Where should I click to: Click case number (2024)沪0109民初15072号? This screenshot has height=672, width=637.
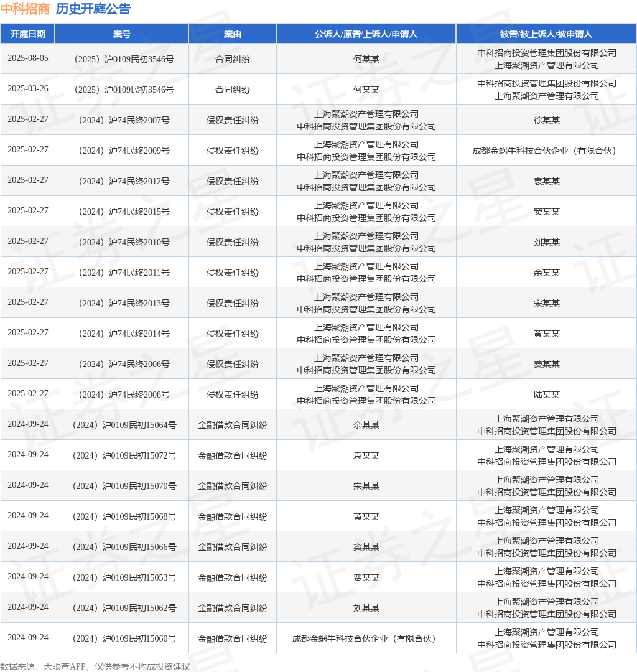(x=124, y=455)
